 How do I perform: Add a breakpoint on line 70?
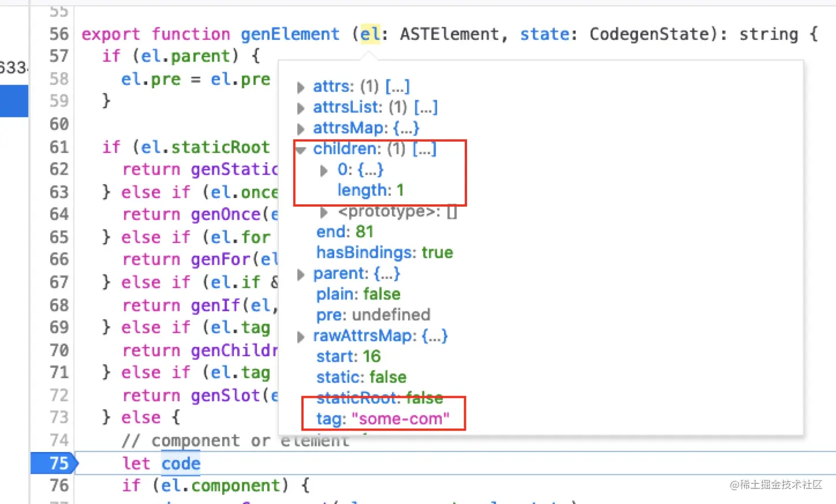pyautogui.click(x=58, y=350)
